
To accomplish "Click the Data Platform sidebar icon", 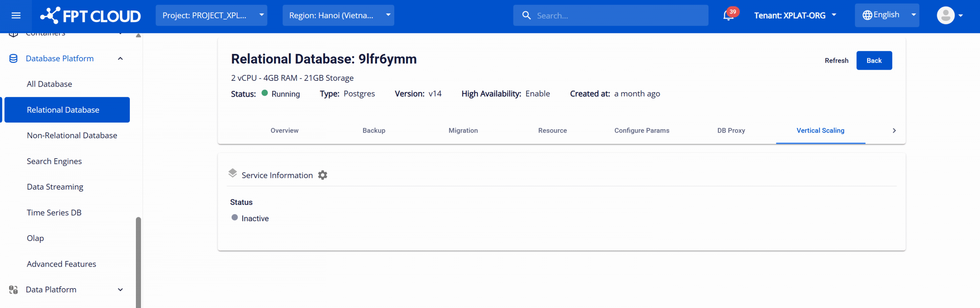I will click(13, 290).
